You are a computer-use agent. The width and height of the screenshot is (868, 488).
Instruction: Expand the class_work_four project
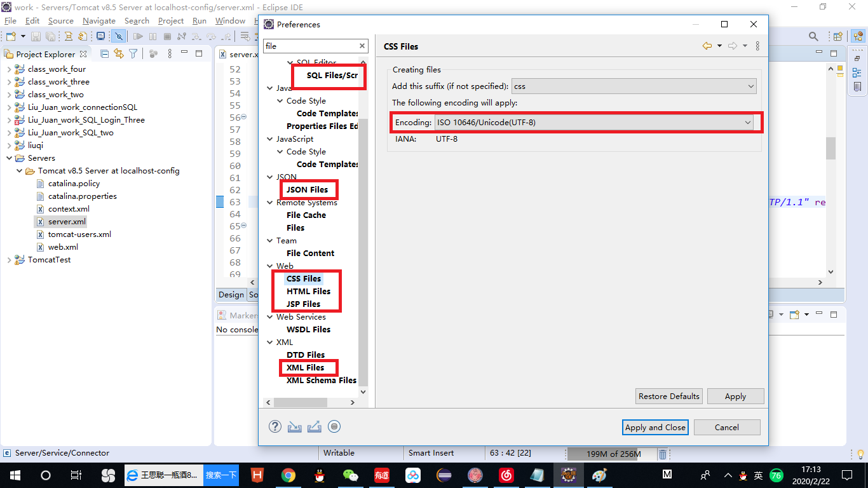(9, 69)
